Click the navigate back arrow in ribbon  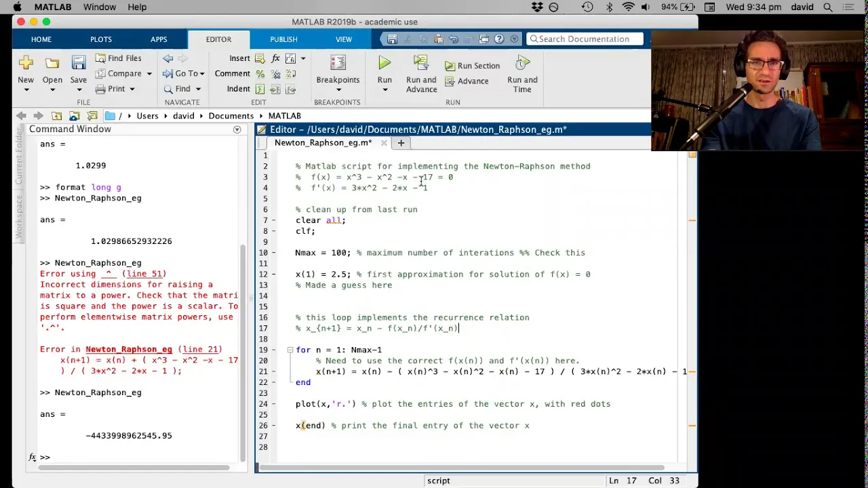pos(168,58)
